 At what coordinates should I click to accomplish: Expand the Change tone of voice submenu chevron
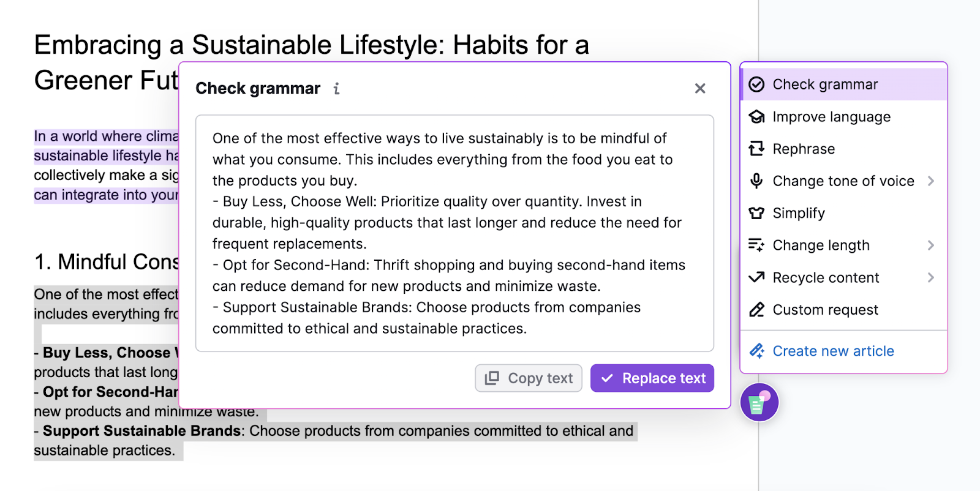(931, 181)
